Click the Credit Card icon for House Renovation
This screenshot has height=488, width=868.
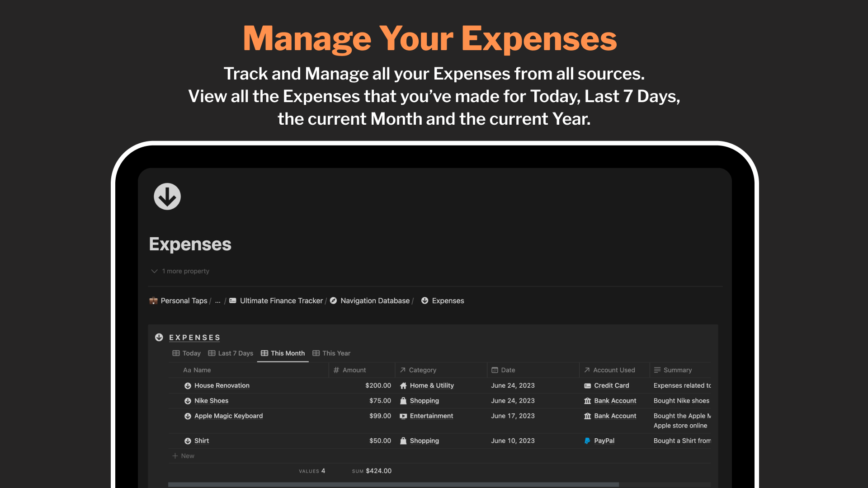[587, 385]
